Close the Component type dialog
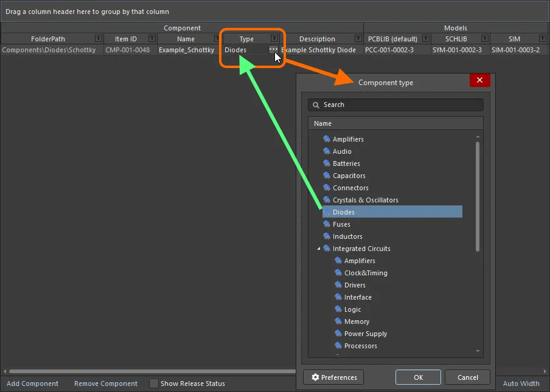The image size is (550, 392). pyautogui.click(x=479, y=80)
